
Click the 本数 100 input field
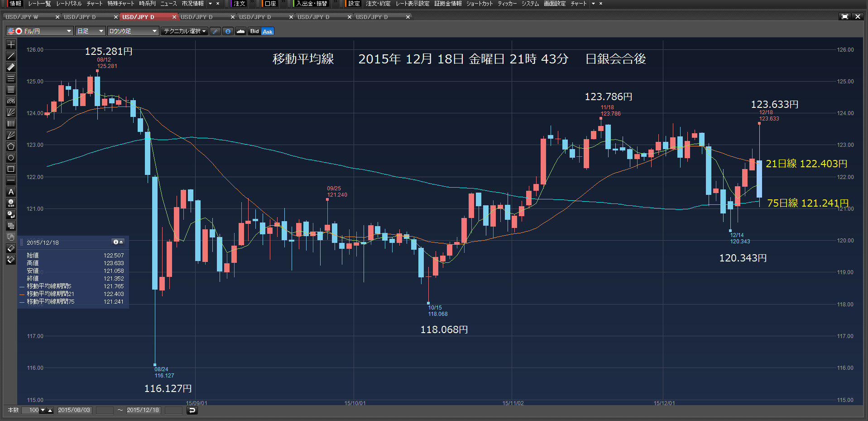coord(31,410)
